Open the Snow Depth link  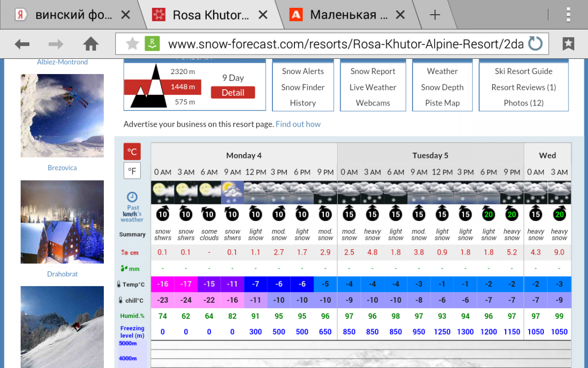pos(442,87)
